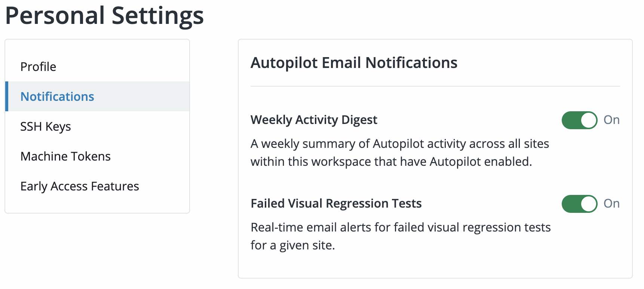Click the white knob of the Weekly Digest switch
The width and height of the screenshot is (644, 289).
click(589, 120)
